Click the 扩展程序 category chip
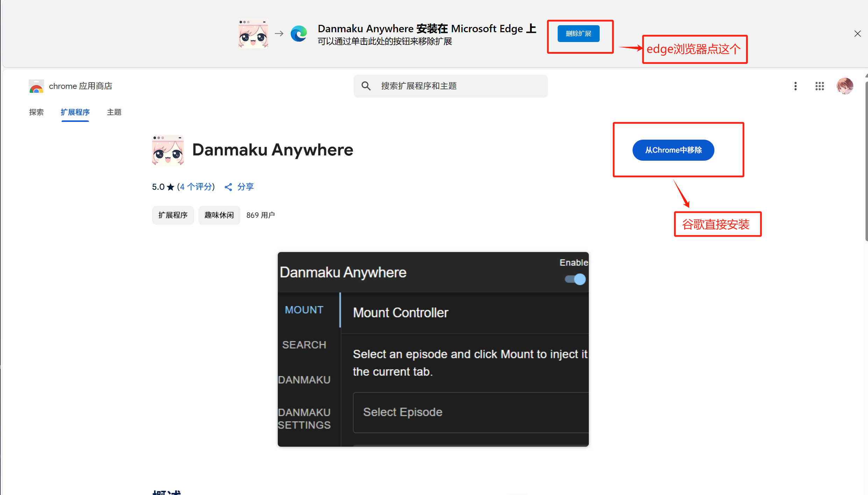The image size is (868, 495). coord(173,215)
